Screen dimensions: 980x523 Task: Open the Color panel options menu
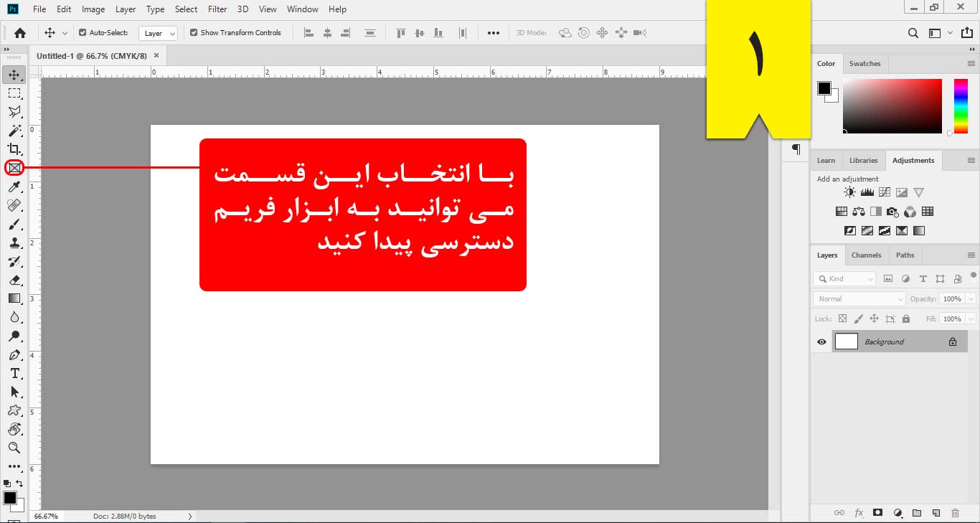point(971,63)
